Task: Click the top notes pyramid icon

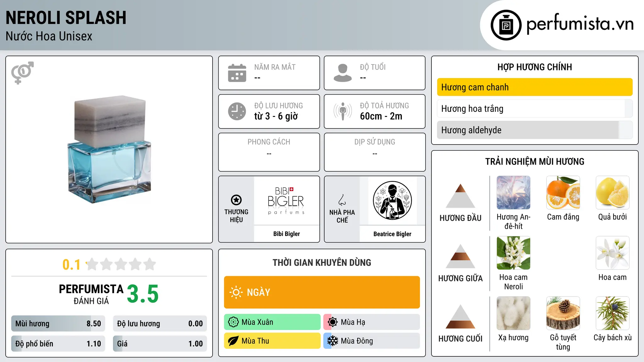Action: 460,196
